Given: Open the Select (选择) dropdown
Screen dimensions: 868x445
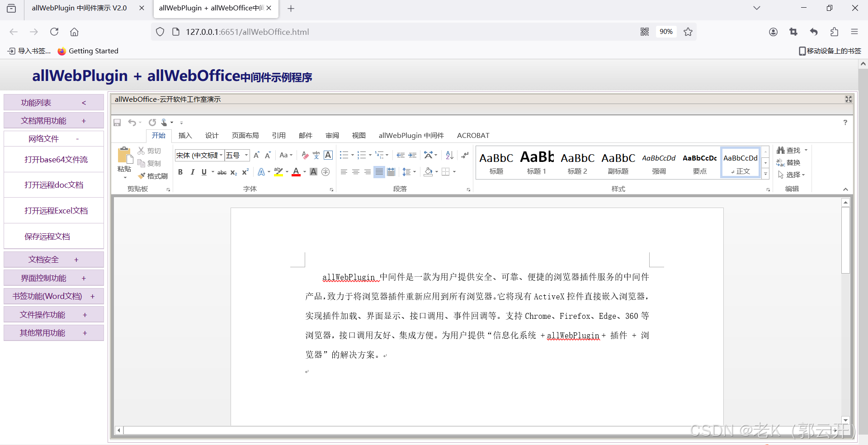Looking at the screenshot, I should click(x=792, y=175).
